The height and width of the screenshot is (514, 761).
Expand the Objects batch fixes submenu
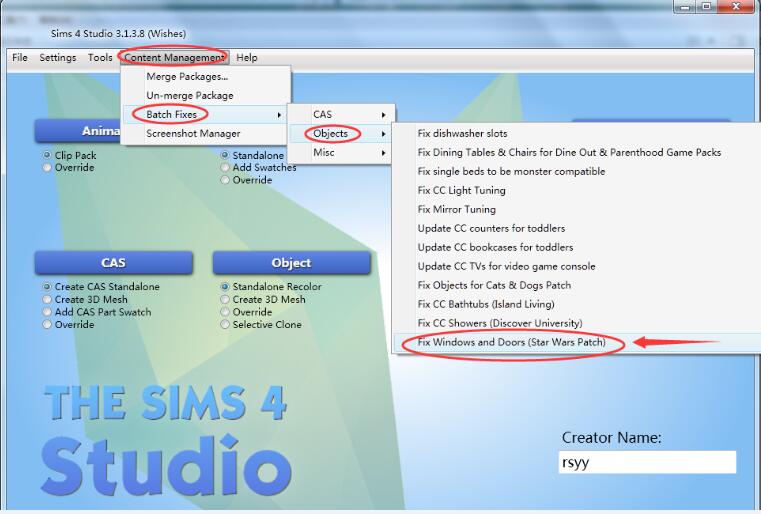342,133
